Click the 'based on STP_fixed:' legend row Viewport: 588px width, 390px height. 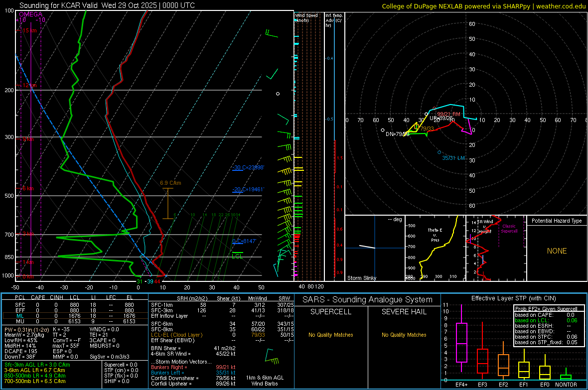[546, 342]
